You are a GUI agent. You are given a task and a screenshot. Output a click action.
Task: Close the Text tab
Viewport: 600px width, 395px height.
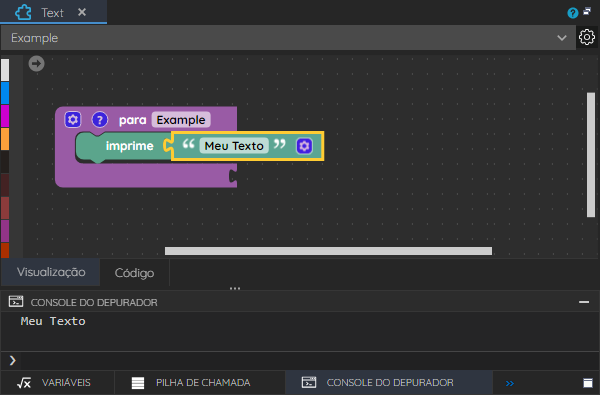(x=82, y=12)
